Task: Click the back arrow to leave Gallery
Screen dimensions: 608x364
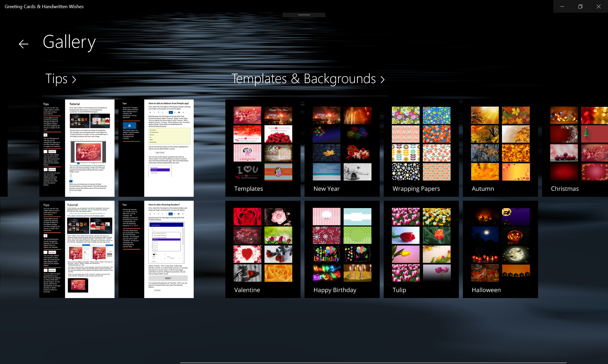Action: click(23, 44)
